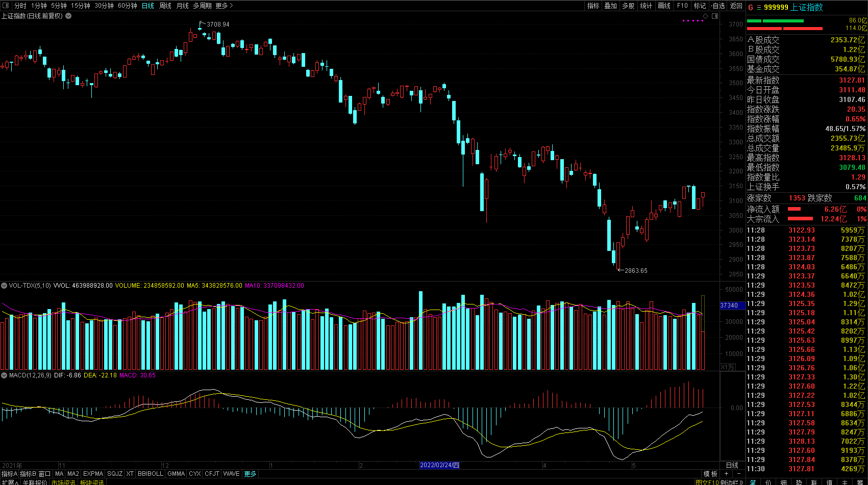Select the 指标A tab
The image size is (868, 485).
[x=10, y=474]
